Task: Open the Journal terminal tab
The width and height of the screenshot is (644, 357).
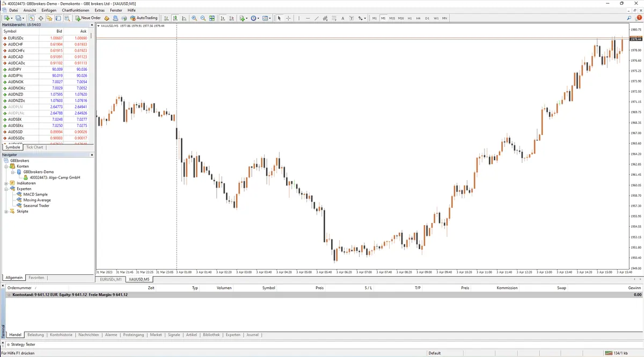Action: point(252,334)
